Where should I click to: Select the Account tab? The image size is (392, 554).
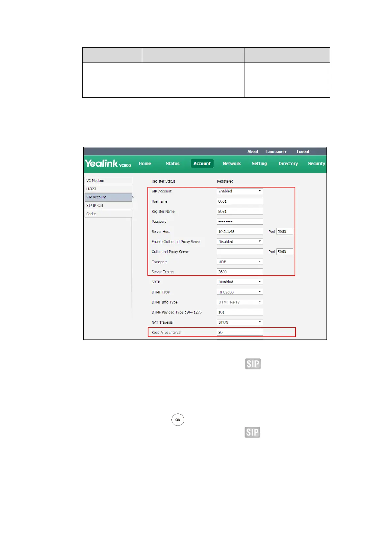tap(202, 164)
